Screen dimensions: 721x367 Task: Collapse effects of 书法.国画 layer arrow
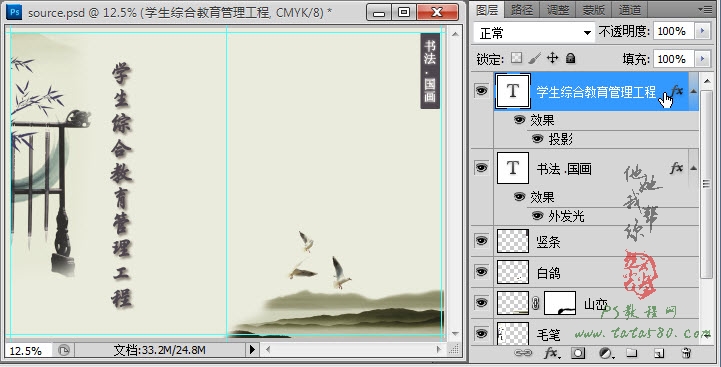pos(693,168)
